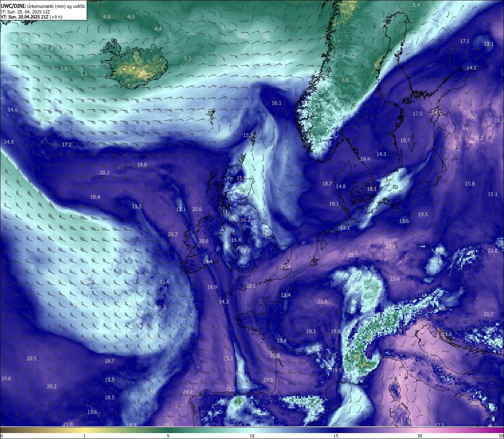Click the map value '22.1'

pos(251,286)
